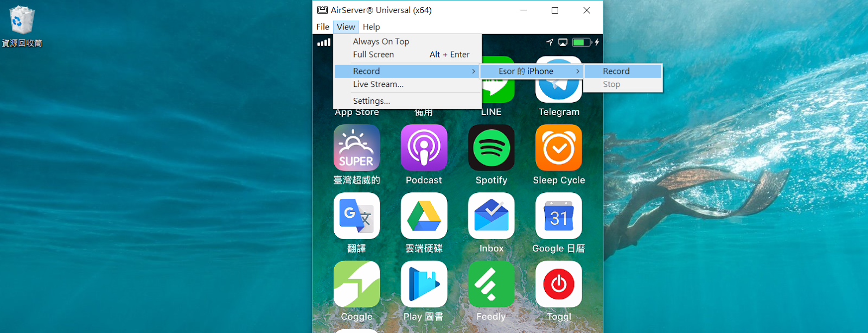Viewport: 868px width, 333px height.
Task: Click the AirServer title bar app icon
Action: pos(322,10)
